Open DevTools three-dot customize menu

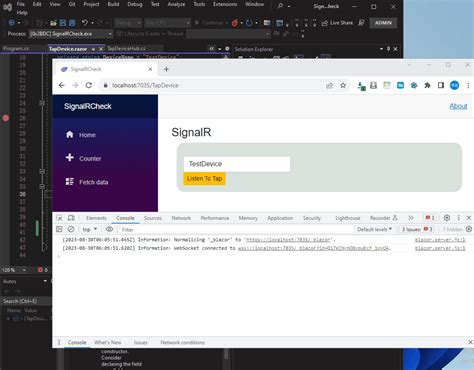459,218
